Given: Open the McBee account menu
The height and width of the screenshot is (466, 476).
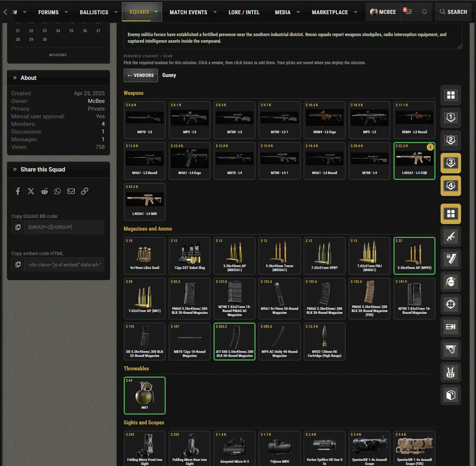Looking at the screenshot, I should click(383, 12).
